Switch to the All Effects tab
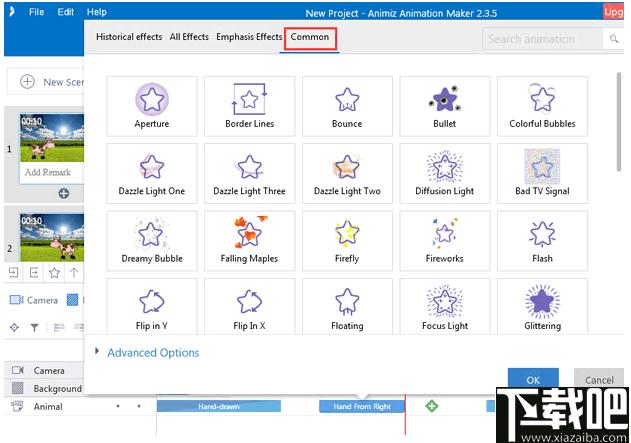 click(189, 37)
